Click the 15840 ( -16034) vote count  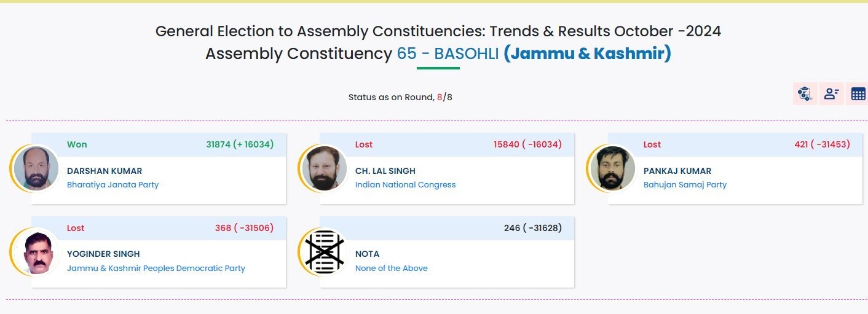[527, 144]
